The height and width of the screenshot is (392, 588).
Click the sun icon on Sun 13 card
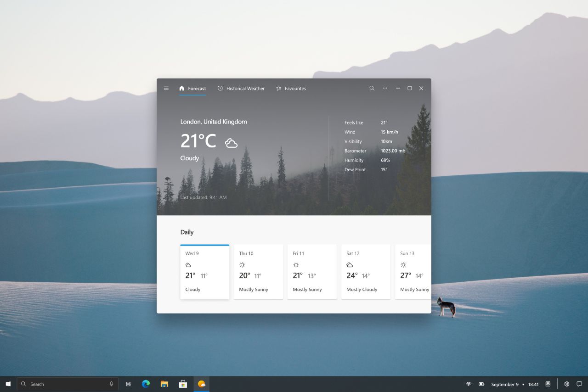pyautogui.click(x=403, y=265)
